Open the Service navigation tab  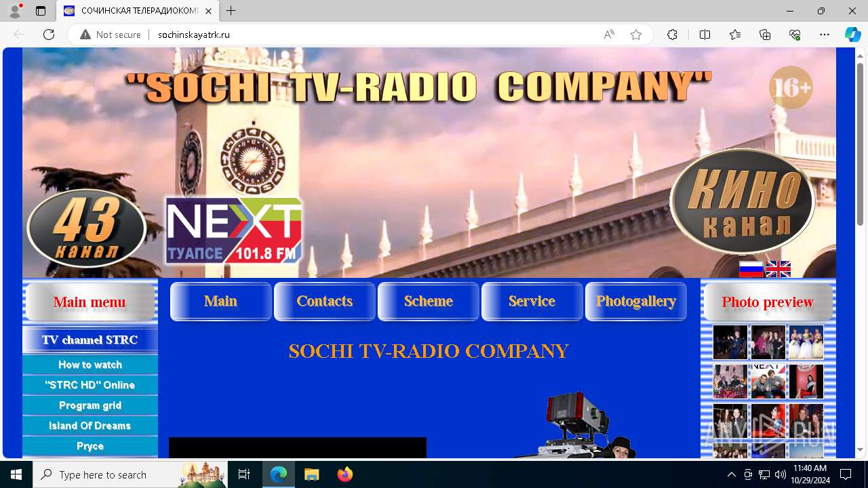(x=532, y=301)
